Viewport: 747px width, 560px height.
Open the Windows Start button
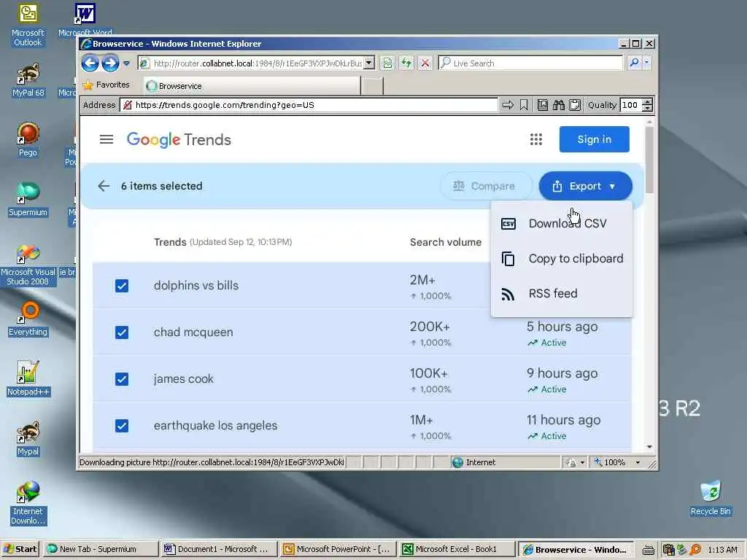(20, 549)
